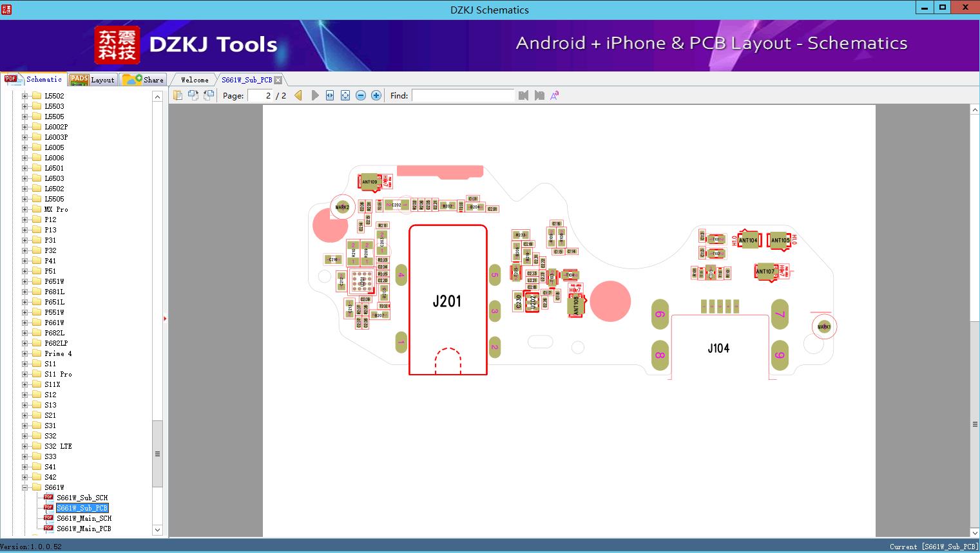
Task: Expand the S42 folder
Action: coord(25,477)
